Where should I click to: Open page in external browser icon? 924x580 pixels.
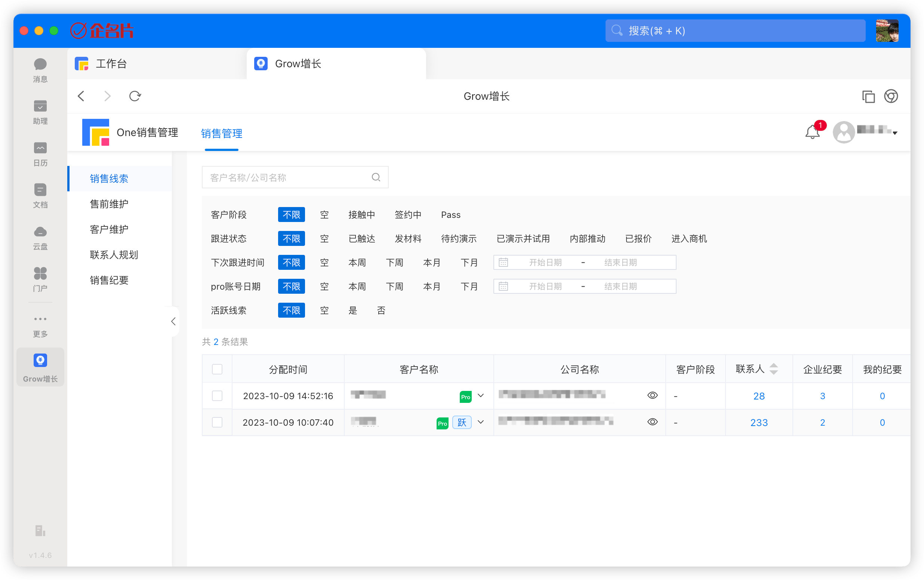click(x=891, y=96)
